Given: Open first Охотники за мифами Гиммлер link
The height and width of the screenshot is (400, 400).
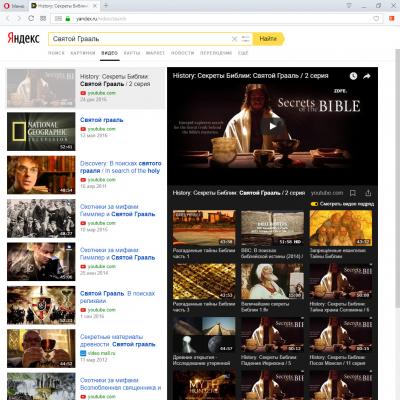Looking at the screenshot, I should tap(117, 210).
